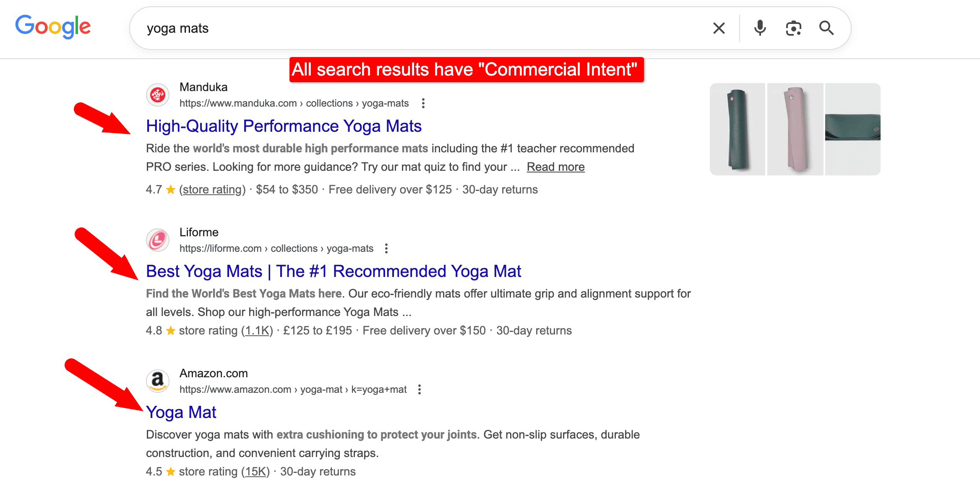Clear the search query with the X icon
Viewport: 980px width, 491px height.
(719, 28)
